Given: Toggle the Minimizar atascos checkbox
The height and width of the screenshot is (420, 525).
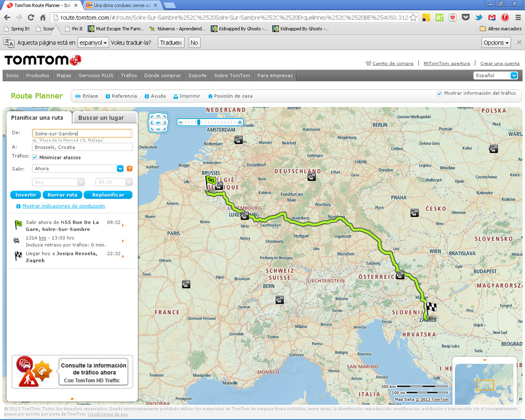Looking at the screenshot, I should (x=35, y=158).
